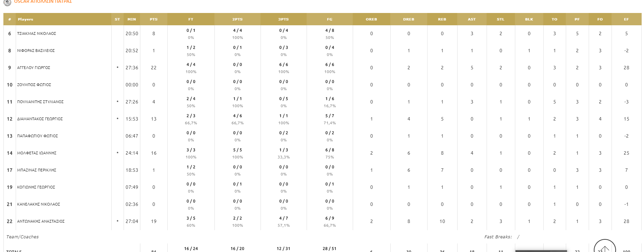
Task: Click the team logo beside OSCAR ΑΠΟΛΛΩΝ ΠΑΤΡΑΣ
Action: coord(7,2)
